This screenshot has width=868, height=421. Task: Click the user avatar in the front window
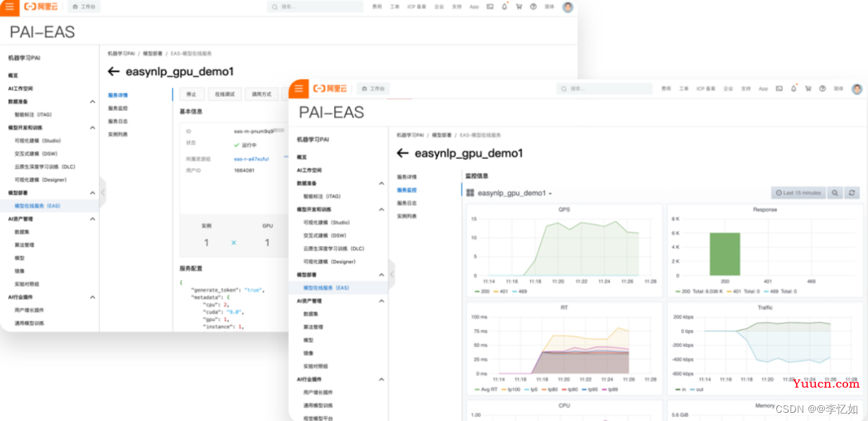coord(856,89)
